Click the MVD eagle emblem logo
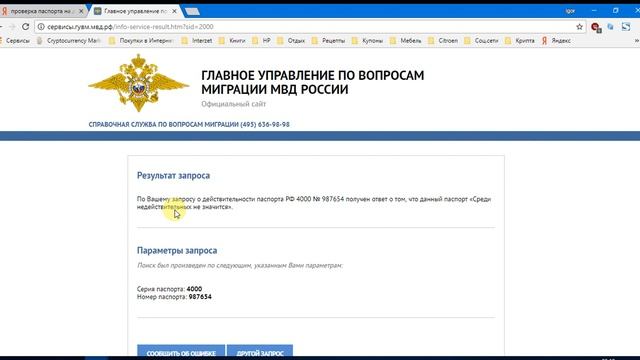 [139, 83]
